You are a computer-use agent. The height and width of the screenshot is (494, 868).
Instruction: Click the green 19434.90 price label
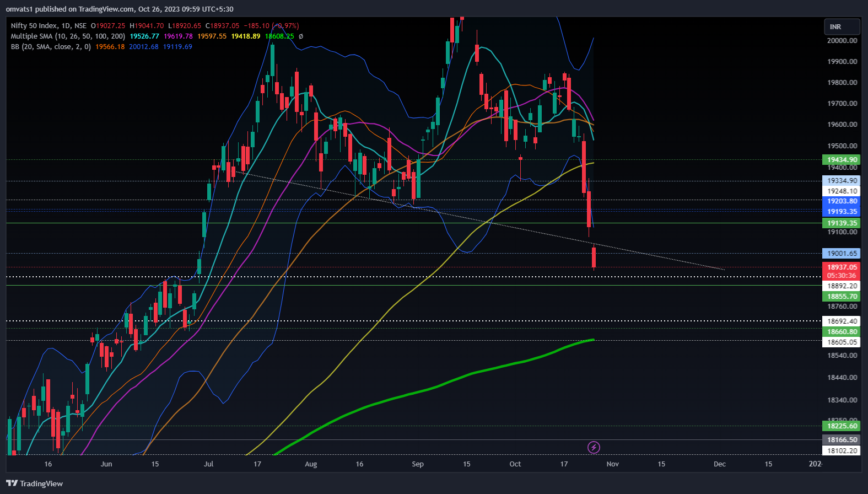(842, 160)
